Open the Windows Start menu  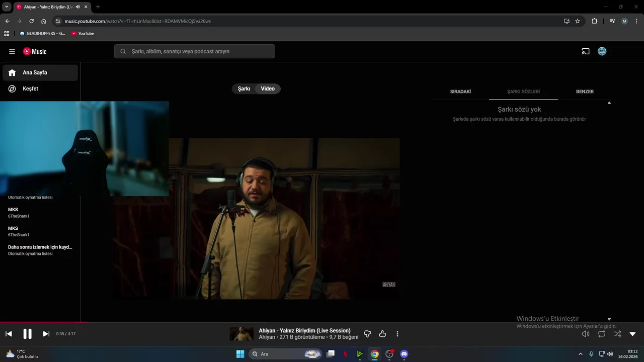(240, 354)
